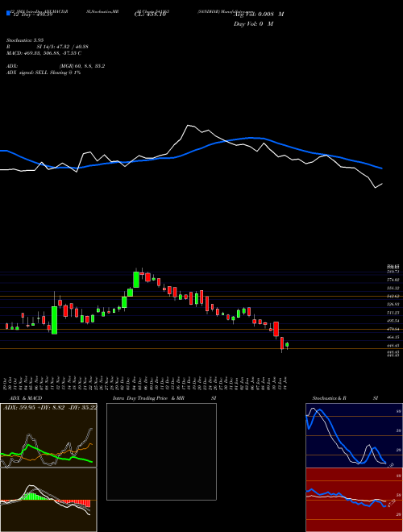Click the RSI 14/5 values line
403x532 pixels.
(x=48, y=47)
